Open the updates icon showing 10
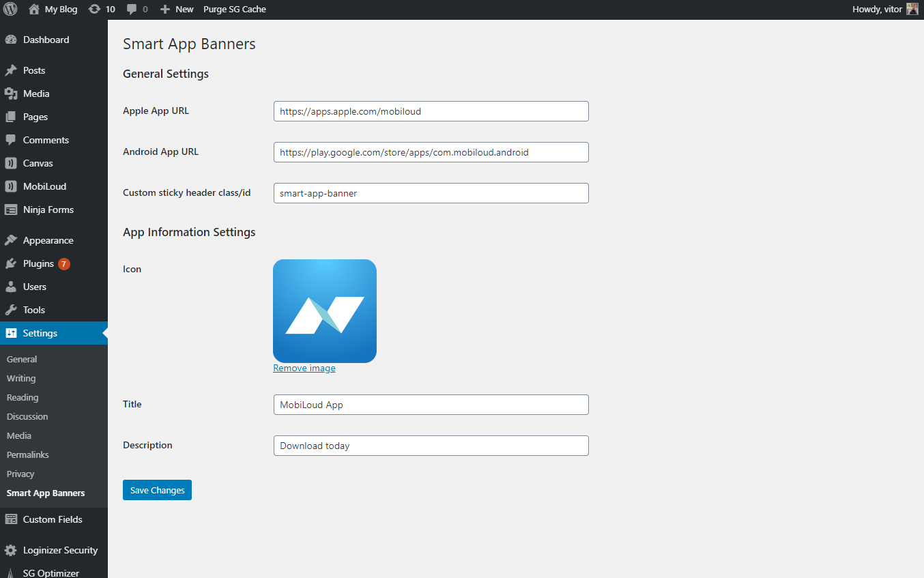The image size is (924, 578). point(94,10)
